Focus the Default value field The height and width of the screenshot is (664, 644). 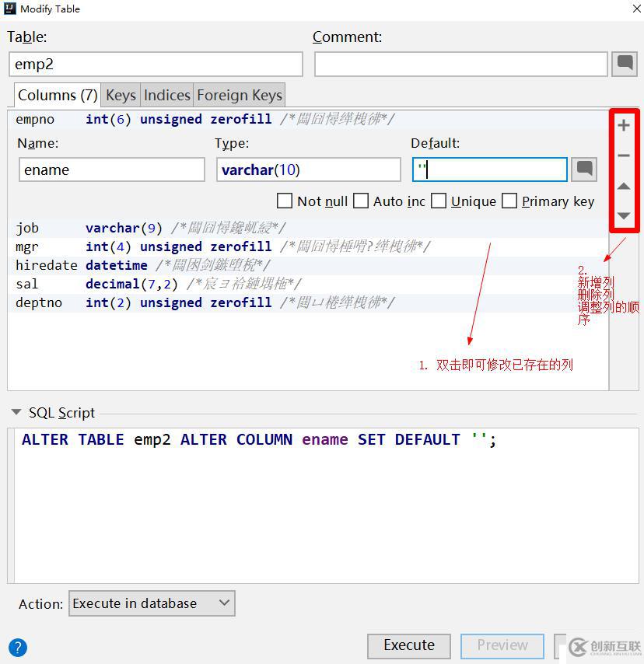(x=490, y=169)
